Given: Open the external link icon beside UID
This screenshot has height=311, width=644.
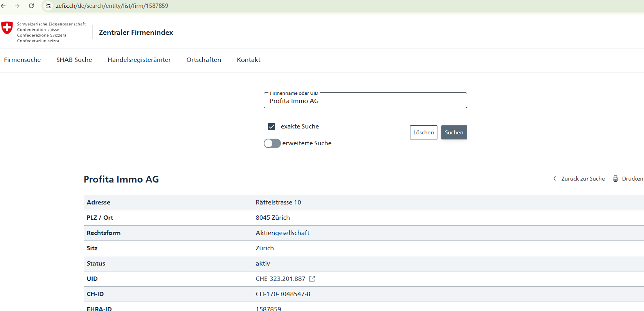Looking at the screenshot, I should click(312, 279).
